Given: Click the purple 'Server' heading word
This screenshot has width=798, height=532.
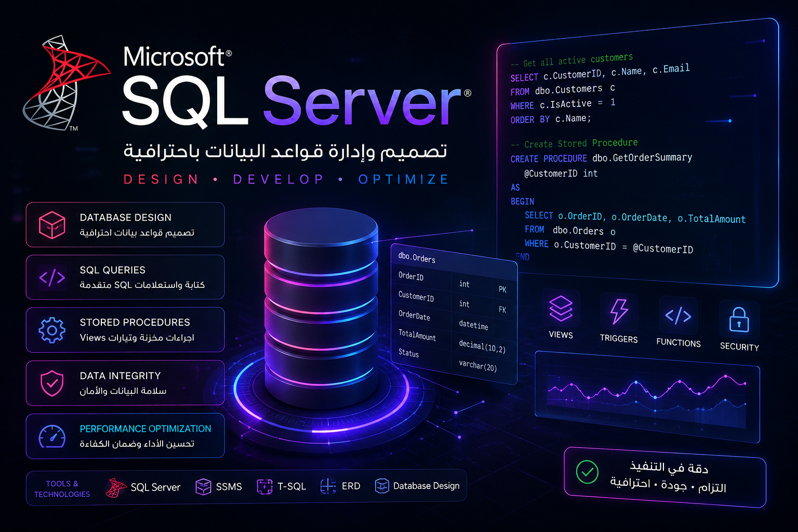Looking at the screenshot, I should pyautogui.click(x=363, y=101).
